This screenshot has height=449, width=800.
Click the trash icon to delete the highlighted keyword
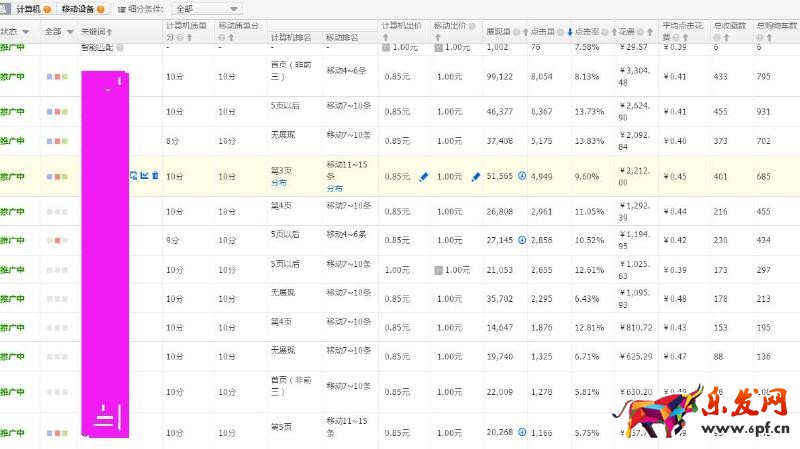coord(155,176)
